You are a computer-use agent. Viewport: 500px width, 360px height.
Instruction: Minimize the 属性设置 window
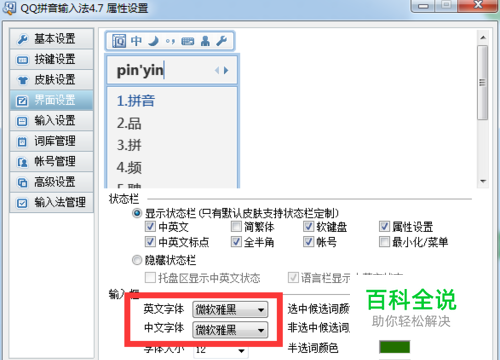(423, 6)
